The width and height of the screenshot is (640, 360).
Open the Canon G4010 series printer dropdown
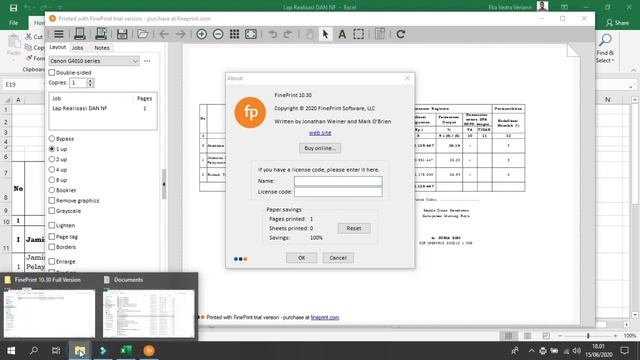point(94,61)
